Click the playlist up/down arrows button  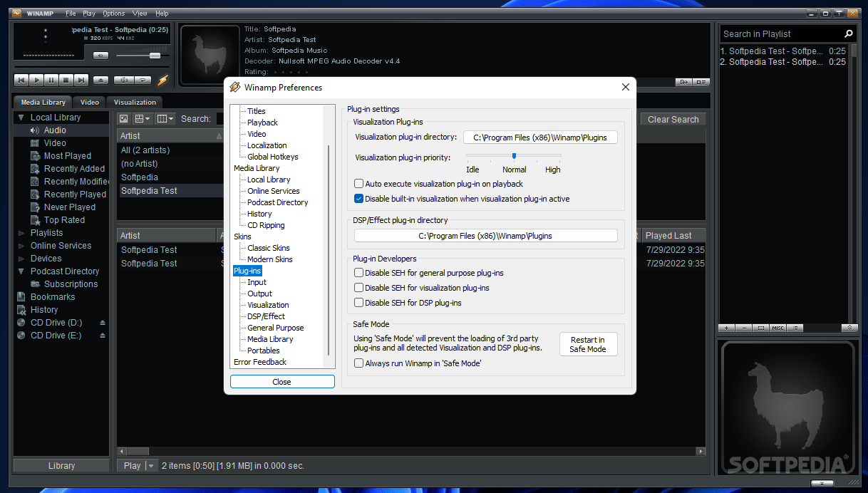pyautogui.click(x=849, y=328)
